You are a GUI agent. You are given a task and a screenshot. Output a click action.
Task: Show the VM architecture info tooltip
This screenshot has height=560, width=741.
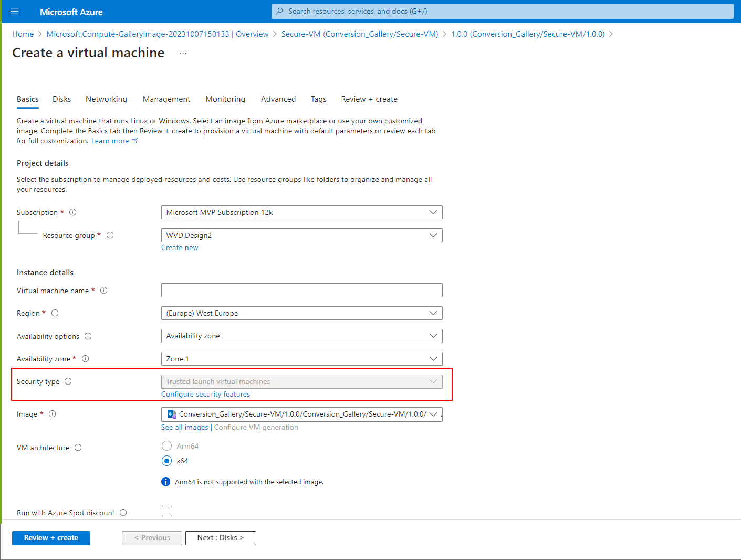78,448
